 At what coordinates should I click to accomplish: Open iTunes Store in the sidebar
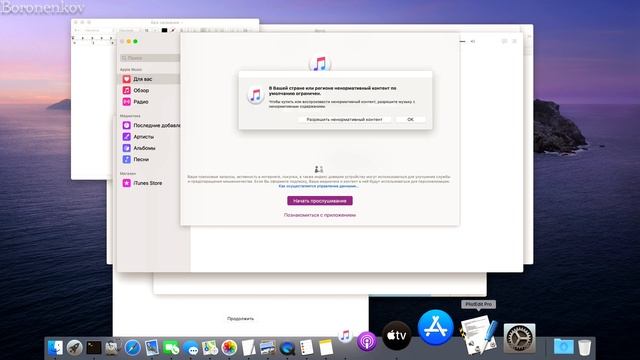pyautogui.click(x=150, y=183)
